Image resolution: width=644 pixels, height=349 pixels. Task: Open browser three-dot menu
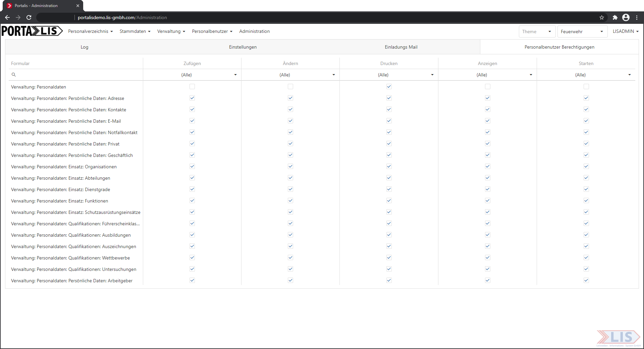pyautogui.click(x=637, y=17)
